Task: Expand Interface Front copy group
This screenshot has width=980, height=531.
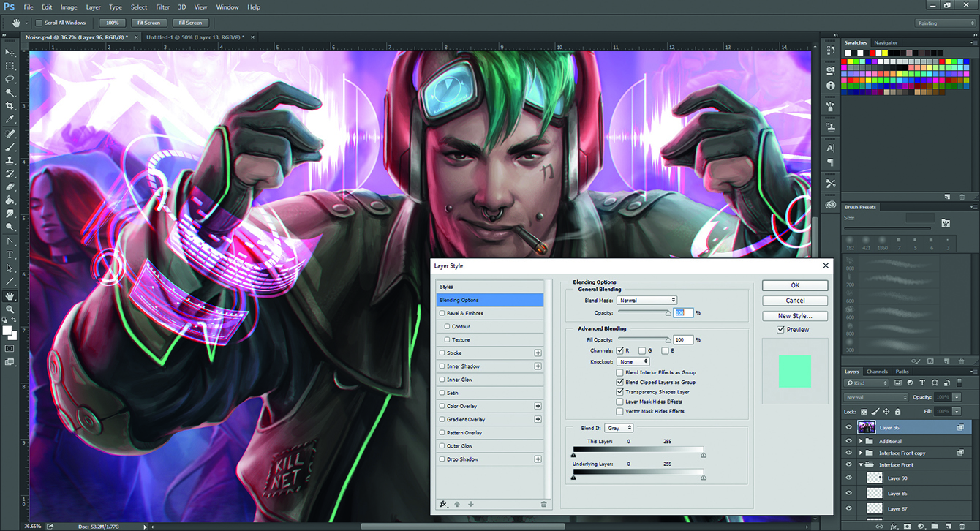Action: click(860, 453)
